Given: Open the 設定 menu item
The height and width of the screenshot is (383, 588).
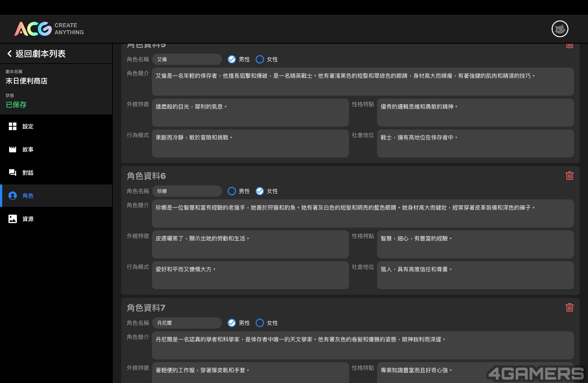Looking at the screenshot, I should pos(56,127).
